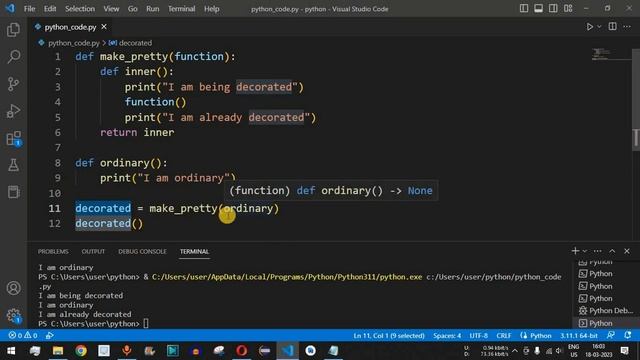
Task: Open the volume control in tray
Action: point(559,351)
